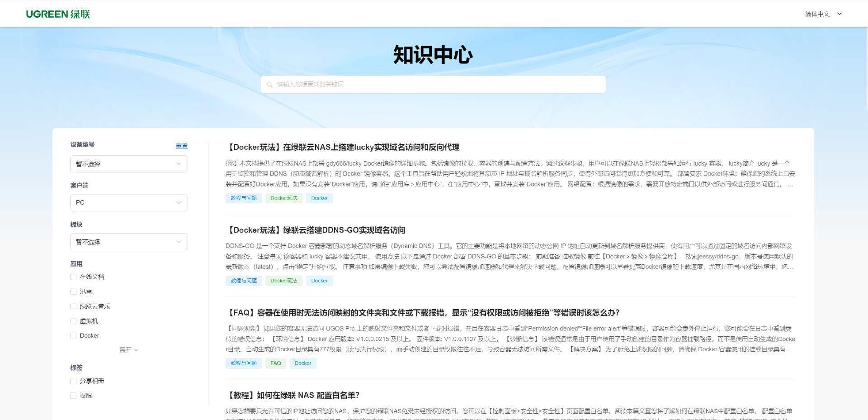Toggle the 虚拟机 checkbox
Screen dimensions: 868x420
(73, 321)
